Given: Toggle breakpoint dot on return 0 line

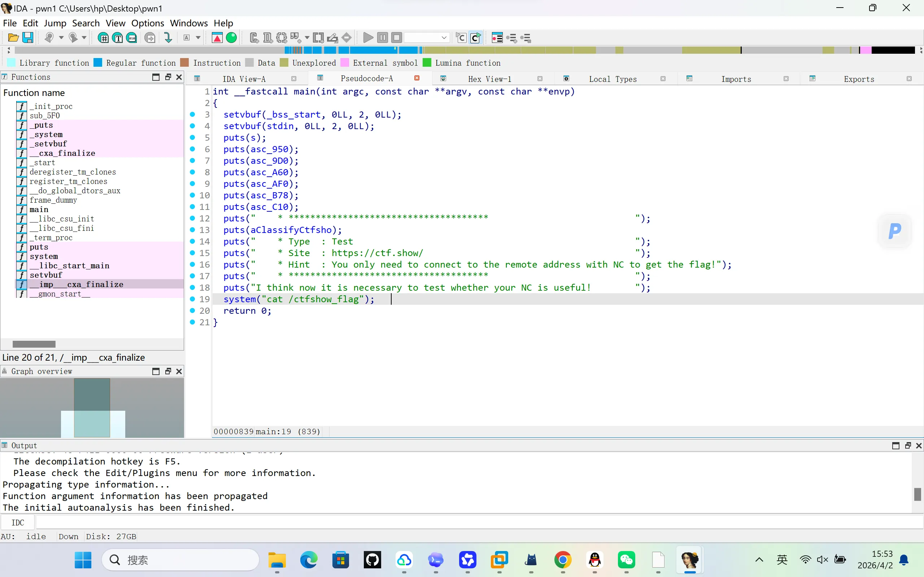Looking at the screenshot, I should point(192,310).
